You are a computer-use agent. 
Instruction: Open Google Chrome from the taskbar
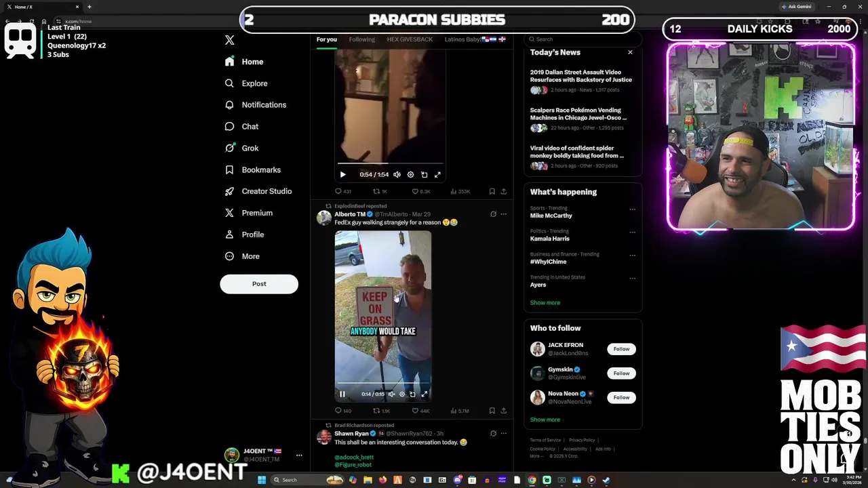pos(532,480)
